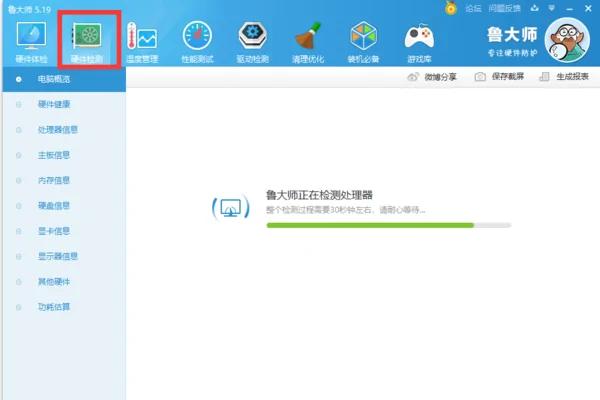Open the 硬件体检 hardware checkup icon
The width and height of the screenshot is (600, 400).
[x=31, y=41]
